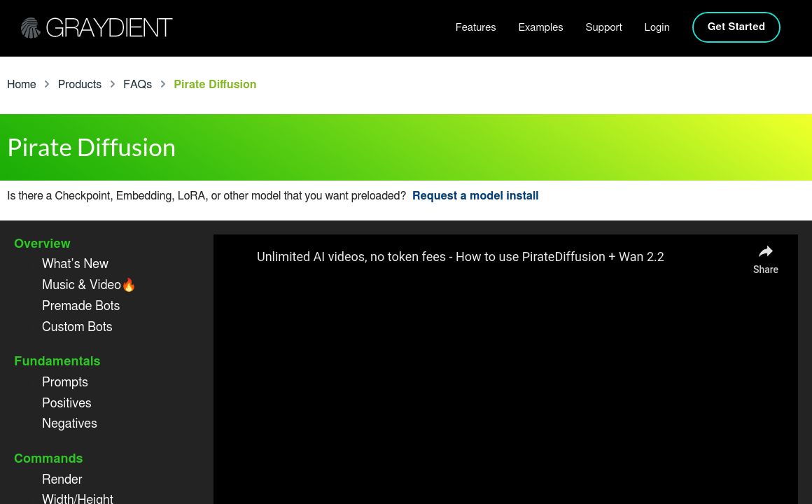Open the Negatives sidebar entry
This screenshot has width=812, height=504.
pos(69,423)
